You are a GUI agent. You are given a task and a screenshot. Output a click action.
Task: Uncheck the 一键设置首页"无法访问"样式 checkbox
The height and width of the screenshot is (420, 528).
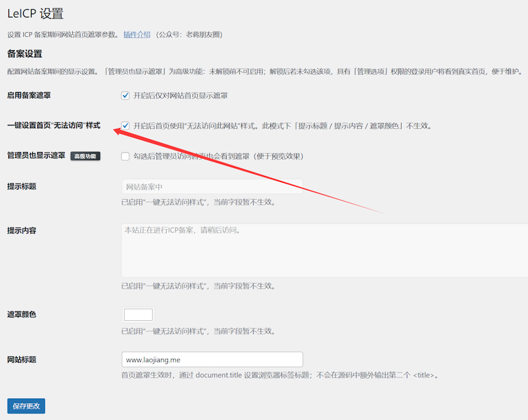pos(126,126)
